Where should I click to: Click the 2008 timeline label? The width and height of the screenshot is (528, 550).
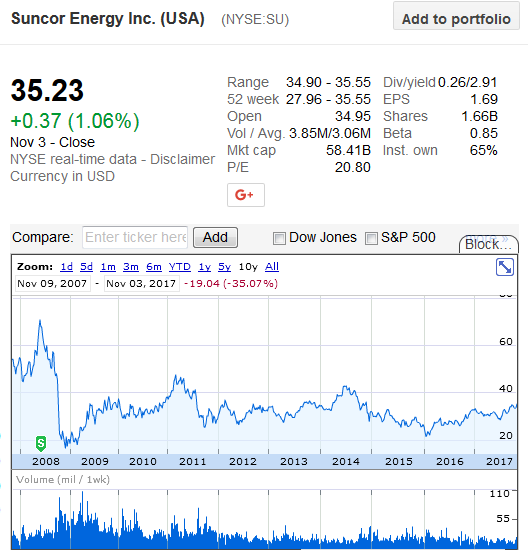[x=46, y=462]
